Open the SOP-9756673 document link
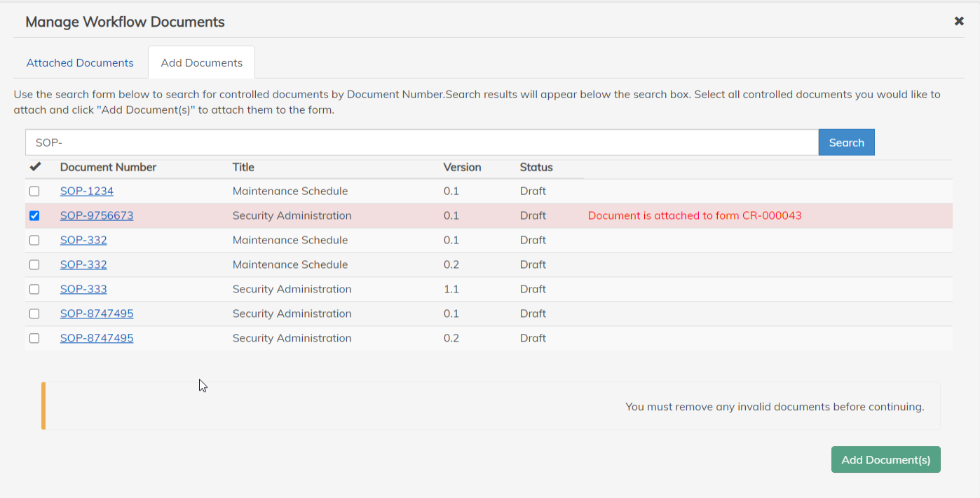Screen dimensions: 980x498 [97, 216]
